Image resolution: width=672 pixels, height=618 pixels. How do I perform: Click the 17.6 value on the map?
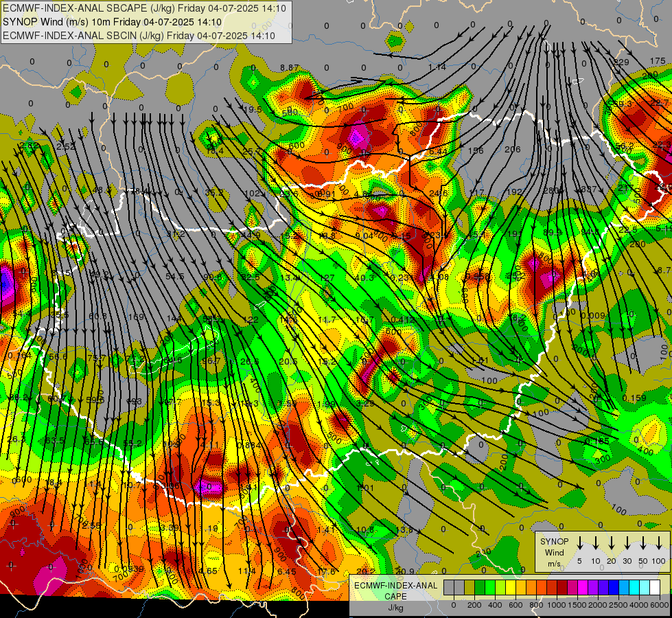[326, 572]
